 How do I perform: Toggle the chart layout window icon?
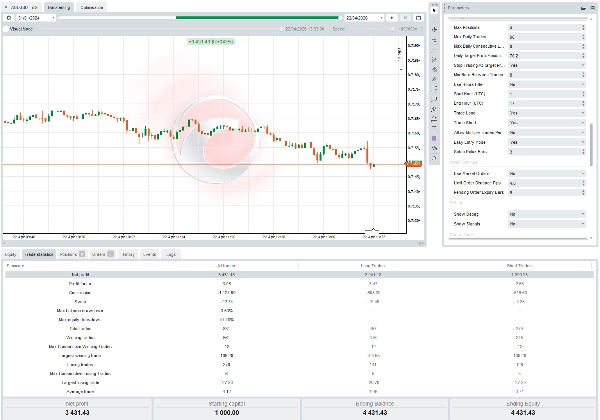419,18
